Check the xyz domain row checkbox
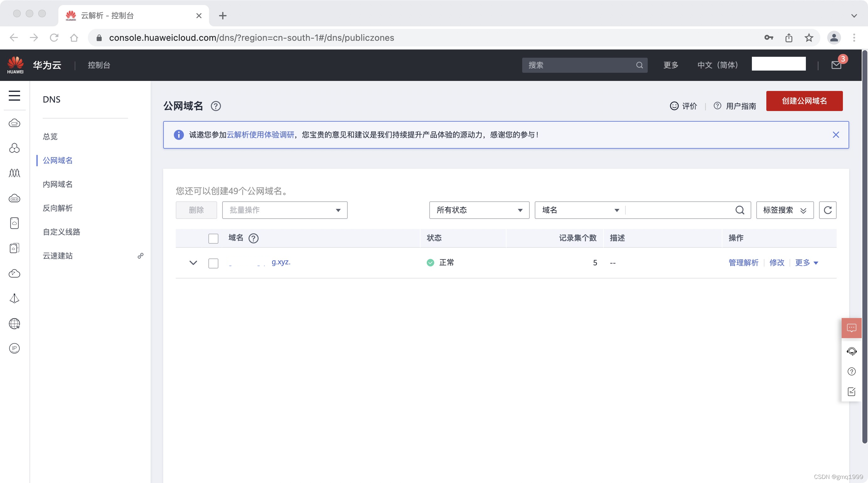 (213, 263)
